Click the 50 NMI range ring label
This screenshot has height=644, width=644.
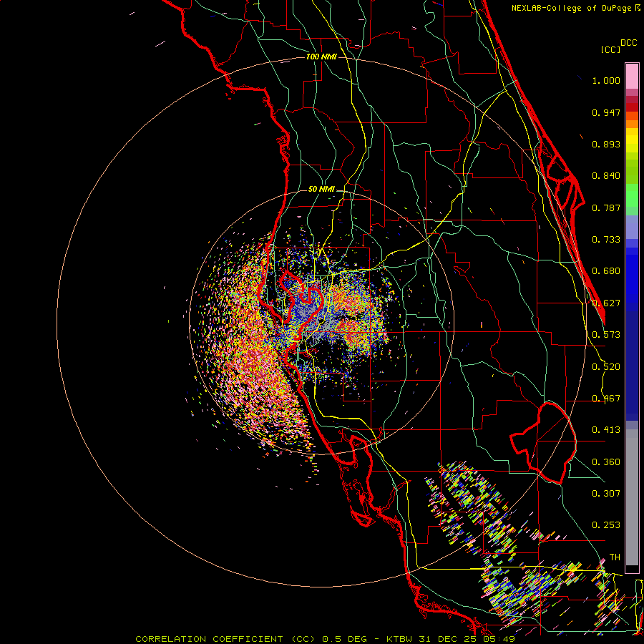click(x=321, y=189)
